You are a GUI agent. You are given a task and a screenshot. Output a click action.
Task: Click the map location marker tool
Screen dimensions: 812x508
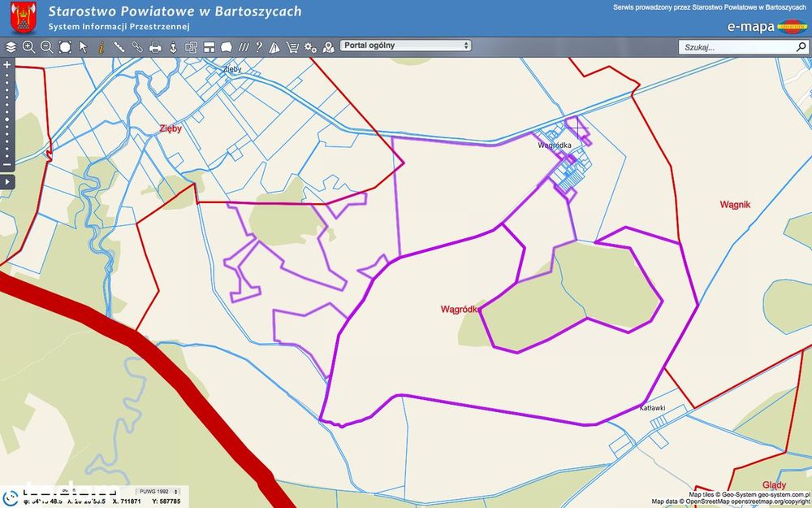point(328,48)
